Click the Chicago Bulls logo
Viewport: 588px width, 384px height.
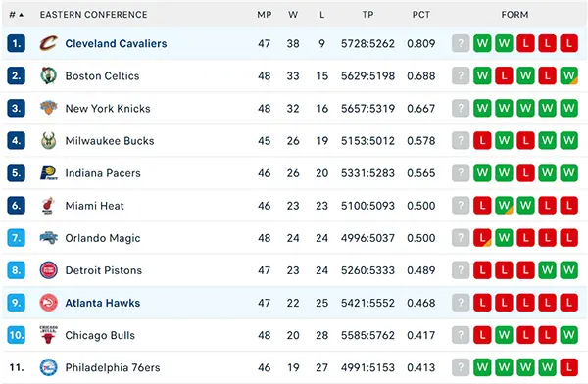[x=48, y=335]
